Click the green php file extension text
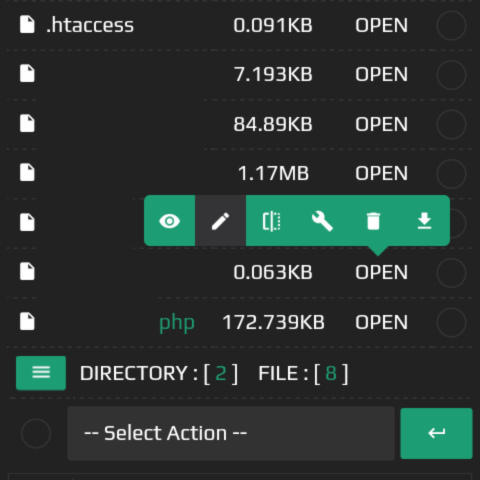 pos(177,323)
